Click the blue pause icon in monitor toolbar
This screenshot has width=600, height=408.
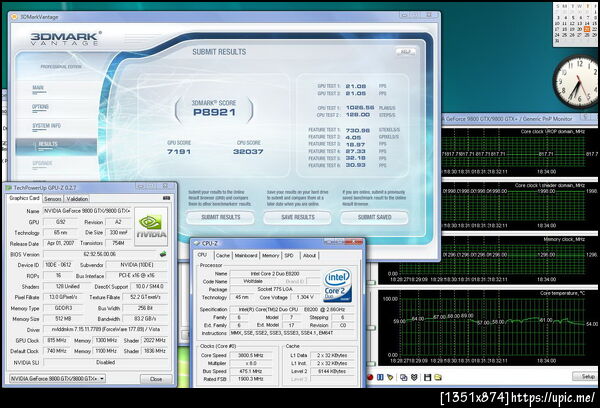coord(380,377)
